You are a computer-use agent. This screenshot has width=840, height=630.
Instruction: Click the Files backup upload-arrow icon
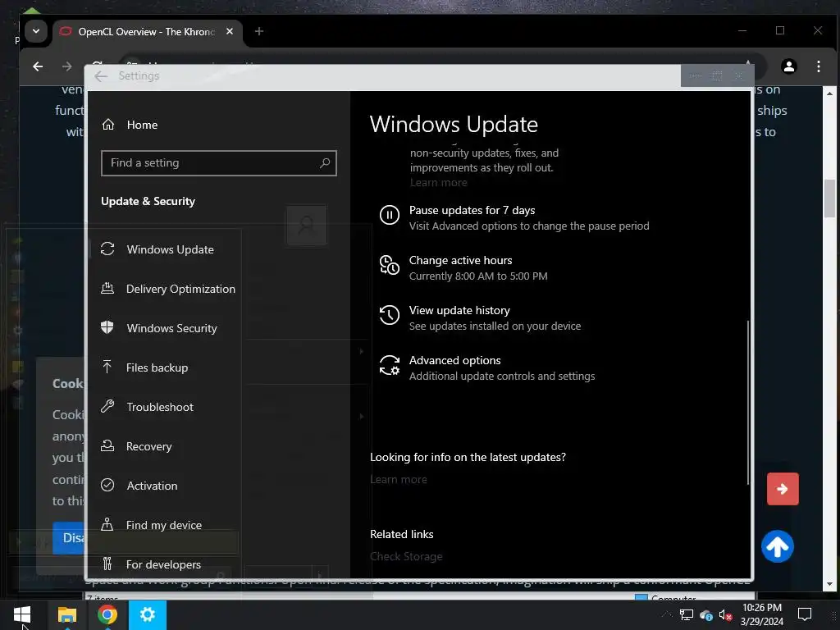(x=107, y=367)
